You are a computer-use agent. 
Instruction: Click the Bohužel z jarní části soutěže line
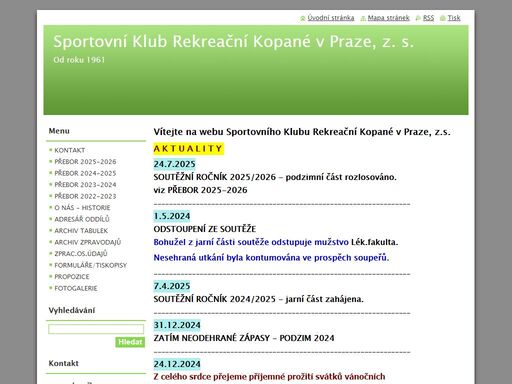tap(276, 242)
